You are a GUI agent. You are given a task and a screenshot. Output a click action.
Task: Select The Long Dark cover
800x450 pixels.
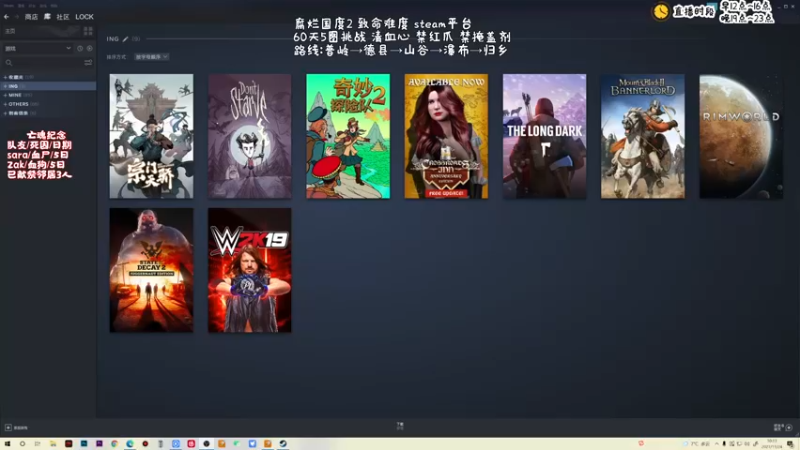pyautogui.click(x=544, y=136)
